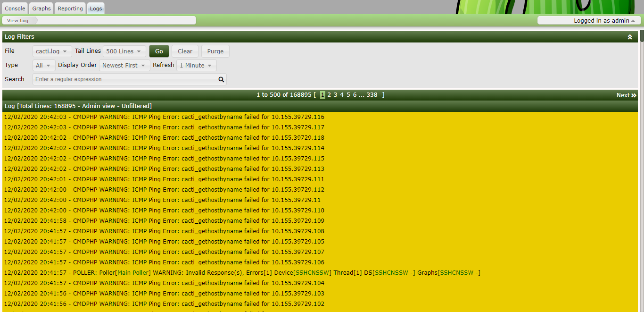Click the Clear button

click(x=185, y=51)
